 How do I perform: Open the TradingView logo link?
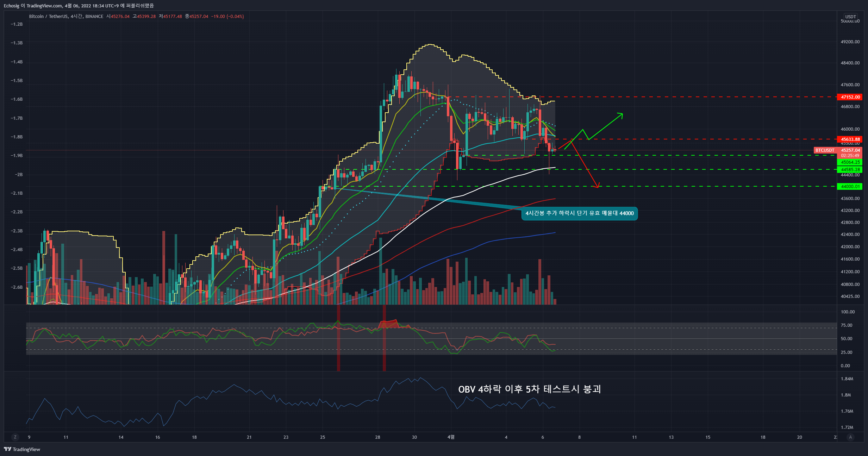click(22, 449)
